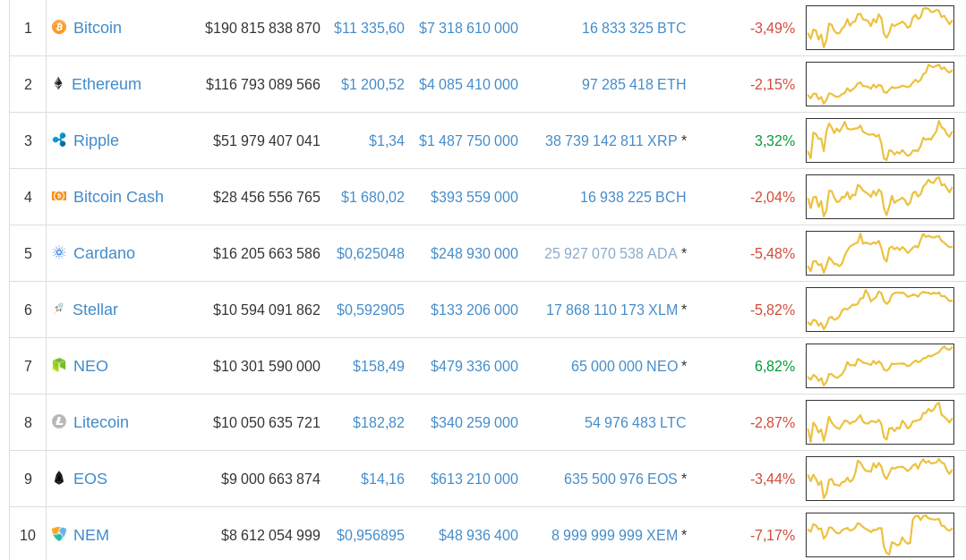Open Bitcoin's 7-day price sparkline chart

tap(880, 28)
